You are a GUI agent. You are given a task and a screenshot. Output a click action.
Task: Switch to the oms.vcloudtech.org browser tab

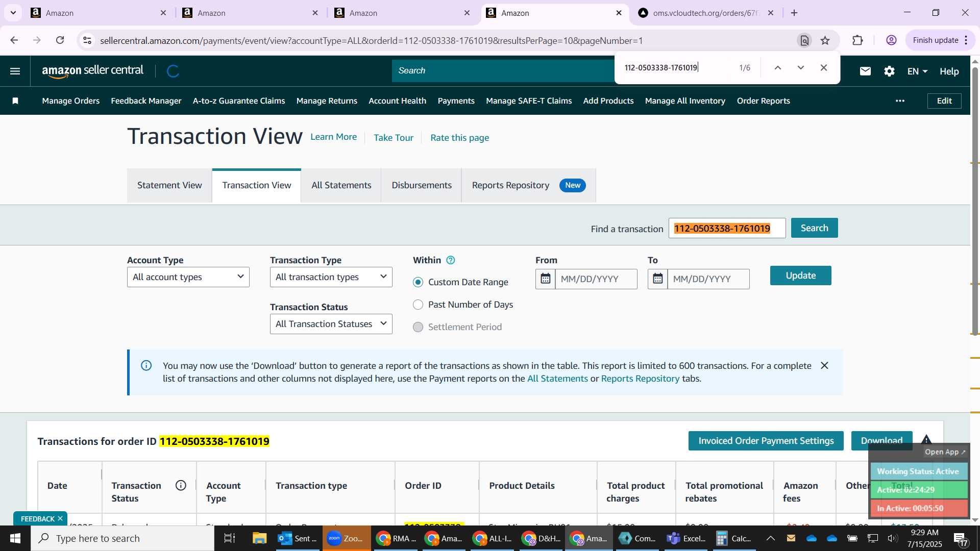(706, 13)
